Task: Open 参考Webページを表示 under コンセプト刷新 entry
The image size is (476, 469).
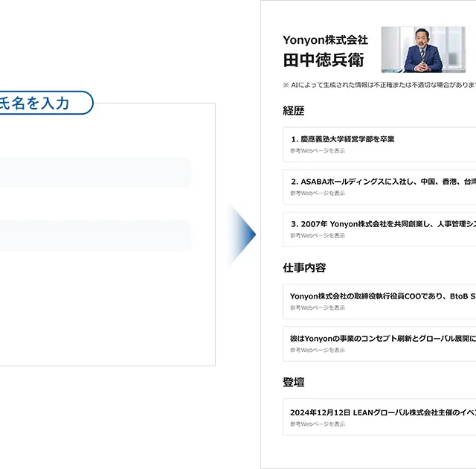Action: [318, 350]
